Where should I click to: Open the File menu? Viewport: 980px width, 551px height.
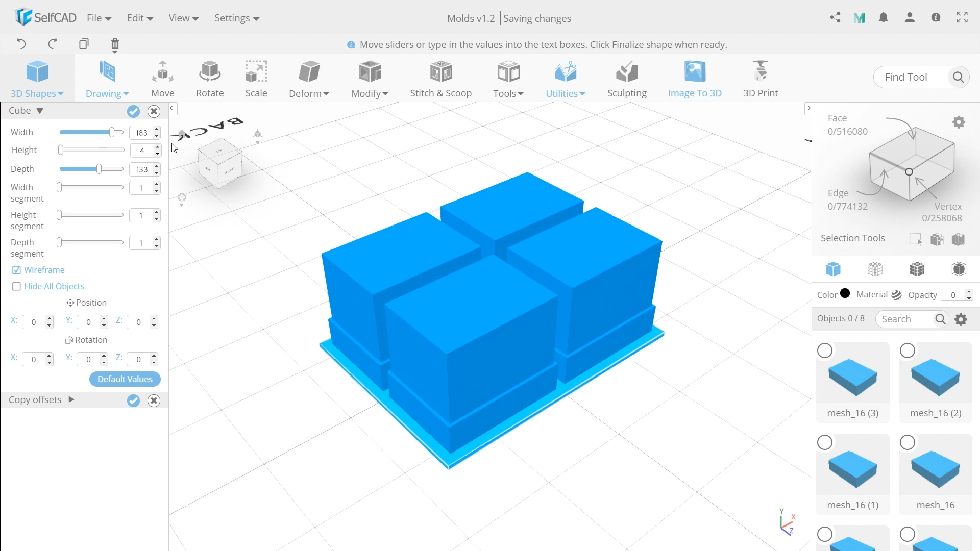pos(99,18)
